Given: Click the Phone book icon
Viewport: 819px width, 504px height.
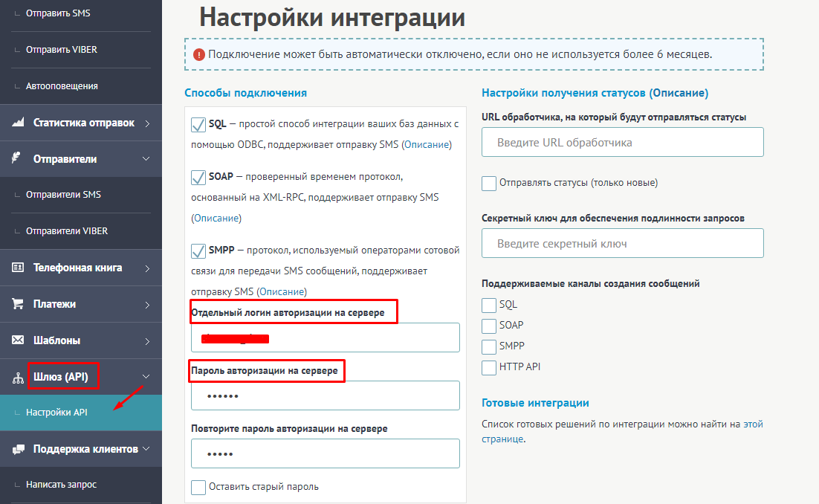Looking at the screenshot, I should pyautogui.click(x=18, y=268).
